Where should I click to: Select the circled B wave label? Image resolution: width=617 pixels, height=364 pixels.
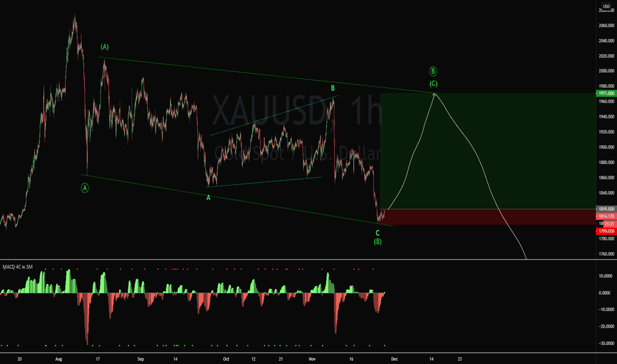tap(433, 71)
